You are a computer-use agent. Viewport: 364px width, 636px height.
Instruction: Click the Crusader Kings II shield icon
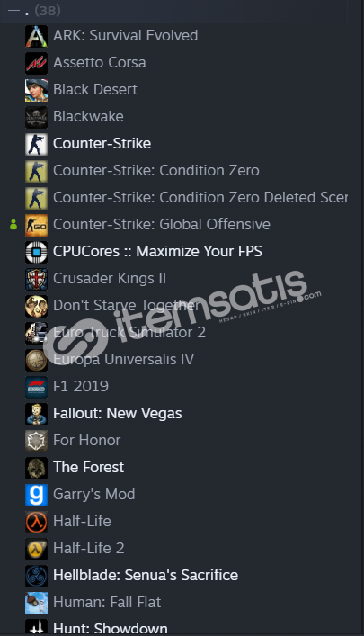36,279
